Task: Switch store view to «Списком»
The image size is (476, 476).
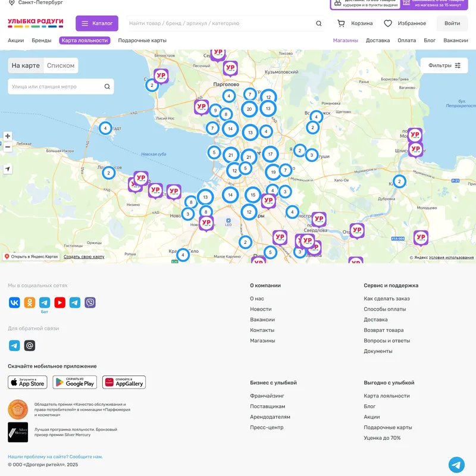Action: pyautogui.click(x=62, y=65)
